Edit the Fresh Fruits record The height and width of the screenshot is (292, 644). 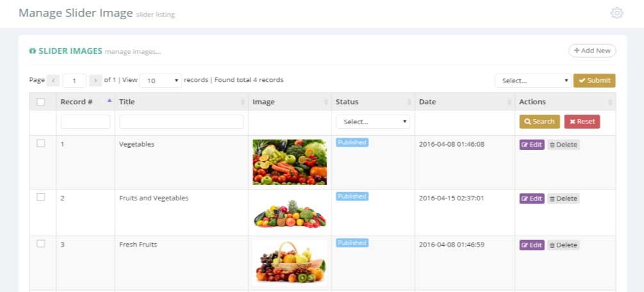[531, 245]
